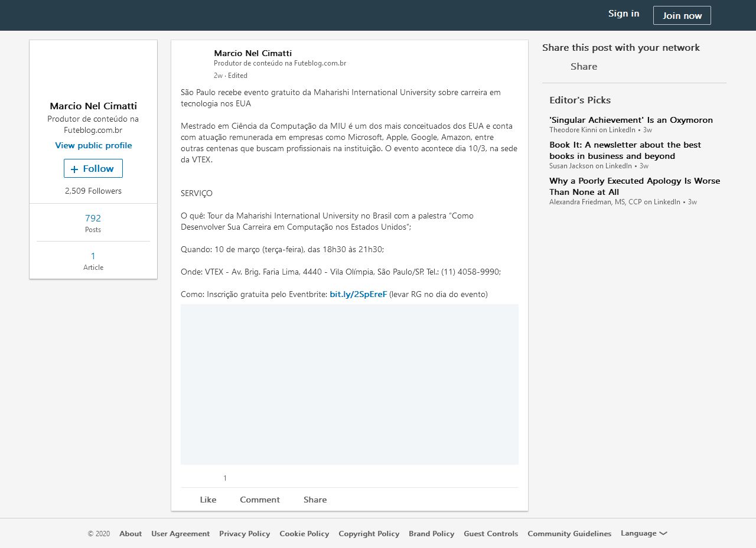This screenshot has width=756, height=548.
Task: Open View public profile link
Action: click(x=93, y=145)
